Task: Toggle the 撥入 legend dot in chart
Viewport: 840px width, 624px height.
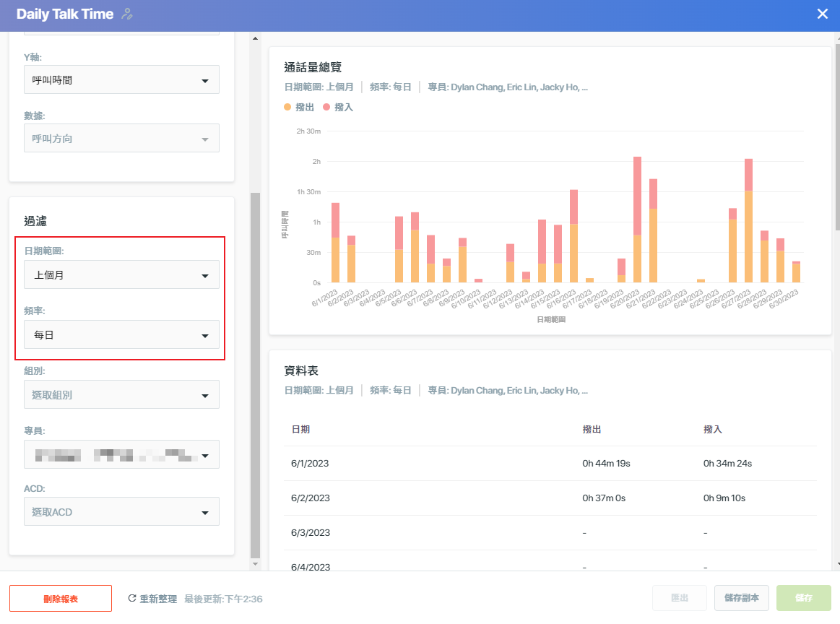Action: (326, 107)
